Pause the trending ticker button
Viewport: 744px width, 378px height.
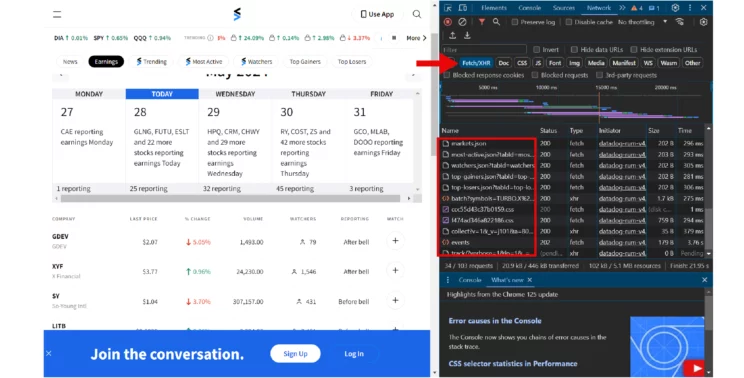394,38
